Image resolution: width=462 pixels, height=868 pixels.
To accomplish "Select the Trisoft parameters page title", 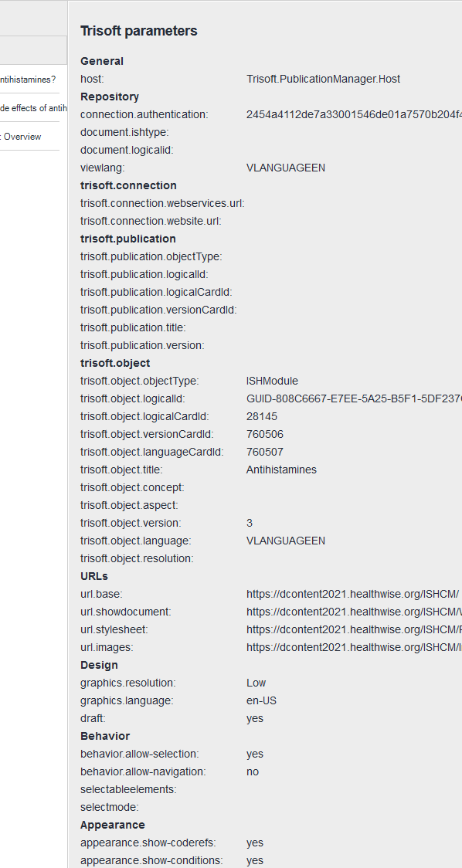I will click(x=138, y=31).
